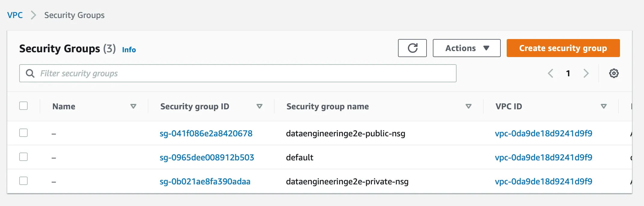Open security group sg-0b021ae8fa390adaa
Viewport: 644px width, 206px height.
click(x=205, y=181)
